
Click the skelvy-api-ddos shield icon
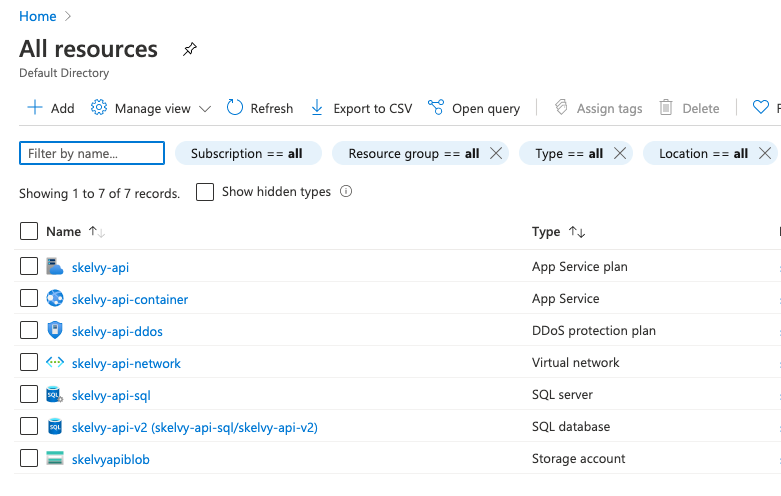[x=55, y=331]
